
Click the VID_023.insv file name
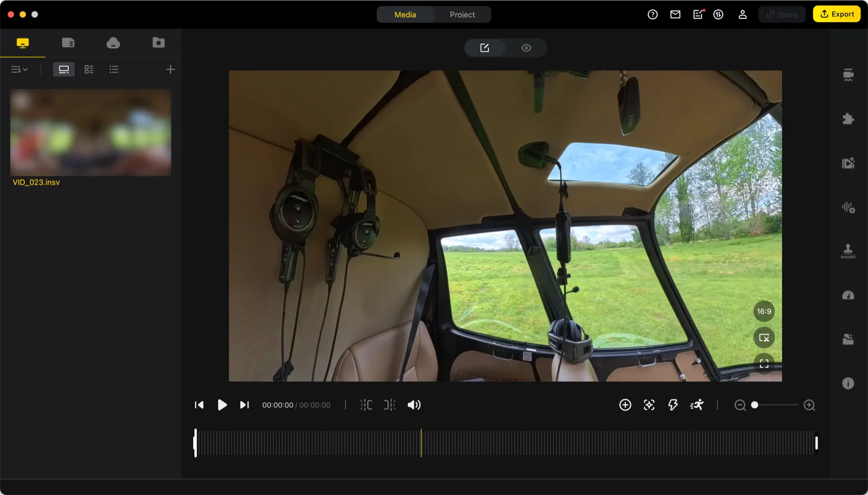coord(36,182)
